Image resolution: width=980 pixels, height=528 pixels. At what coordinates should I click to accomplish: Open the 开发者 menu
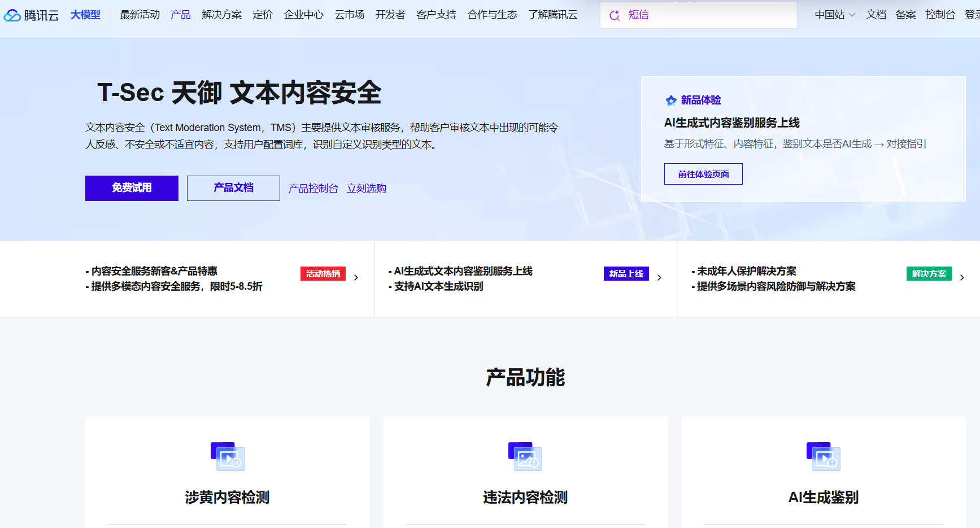[390, 15]
